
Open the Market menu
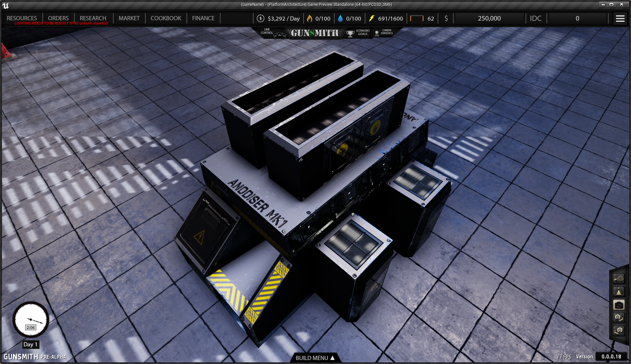[x=129, y=18]
